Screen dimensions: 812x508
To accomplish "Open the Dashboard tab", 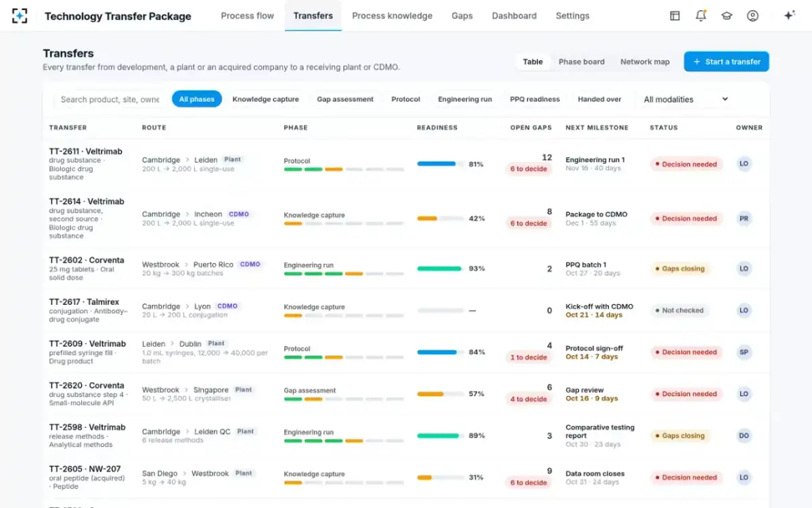I will point(514,16).
